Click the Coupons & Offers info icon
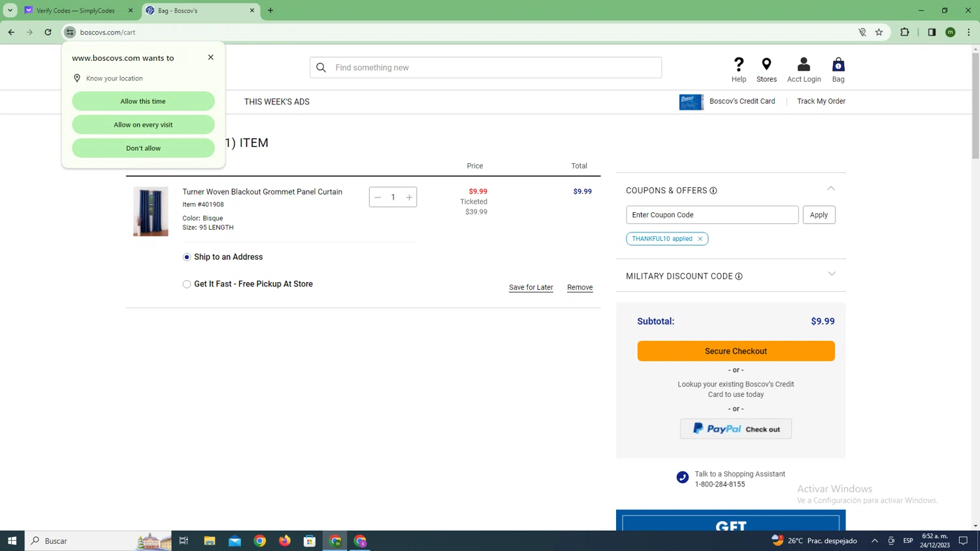Image resolution: width=980 pixels, height=551 pixels. pos(713,191)
